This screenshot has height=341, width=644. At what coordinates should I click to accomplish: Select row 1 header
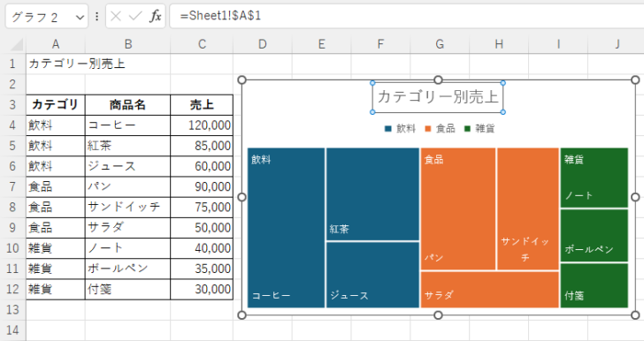[12, 64]
